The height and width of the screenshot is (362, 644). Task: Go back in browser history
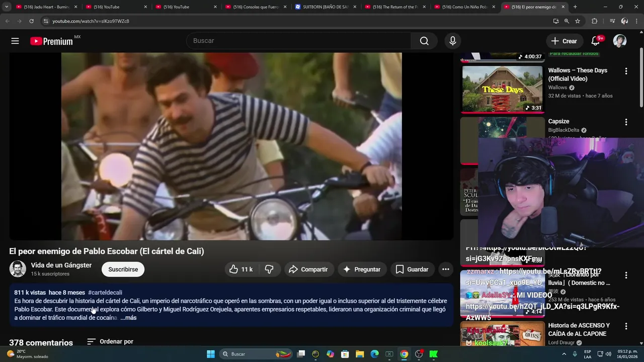7,21
